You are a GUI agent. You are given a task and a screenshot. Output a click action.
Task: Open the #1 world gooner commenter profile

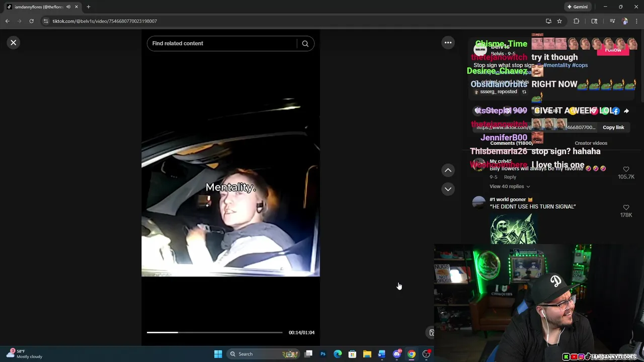tap(508, 200)
